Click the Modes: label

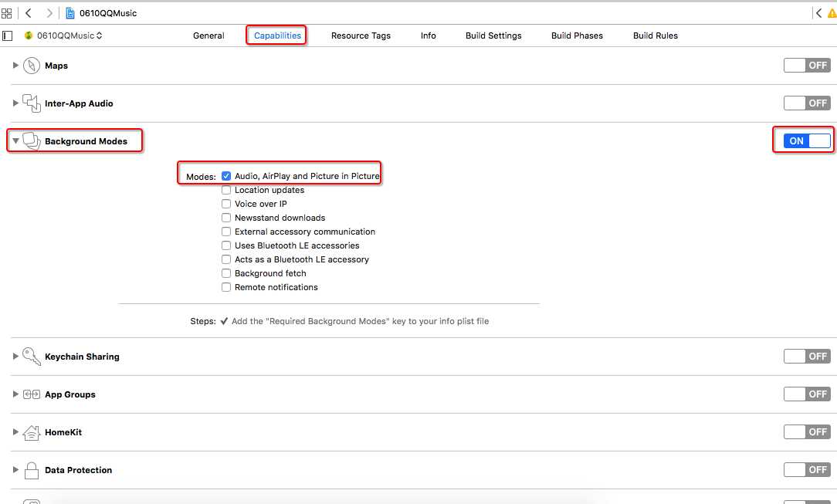(x=201, y=177)
